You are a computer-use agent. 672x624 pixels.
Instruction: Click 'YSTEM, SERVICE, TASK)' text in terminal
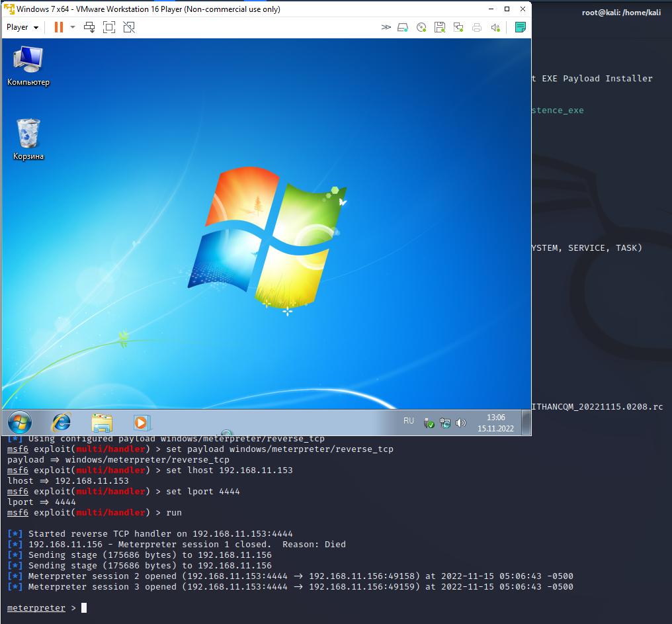point(587,248)
